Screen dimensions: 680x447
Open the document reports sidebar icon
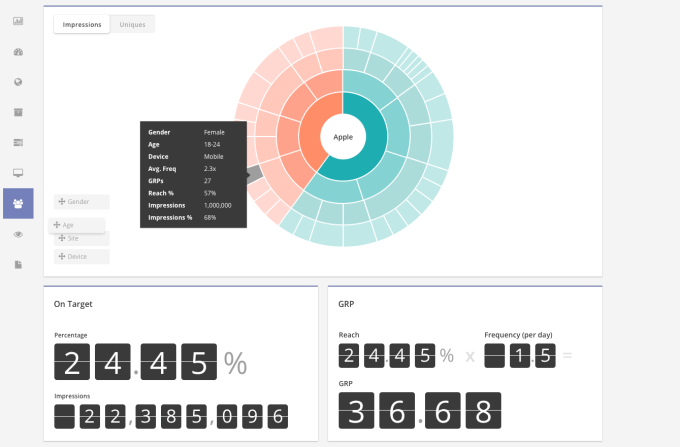[18, 264]
